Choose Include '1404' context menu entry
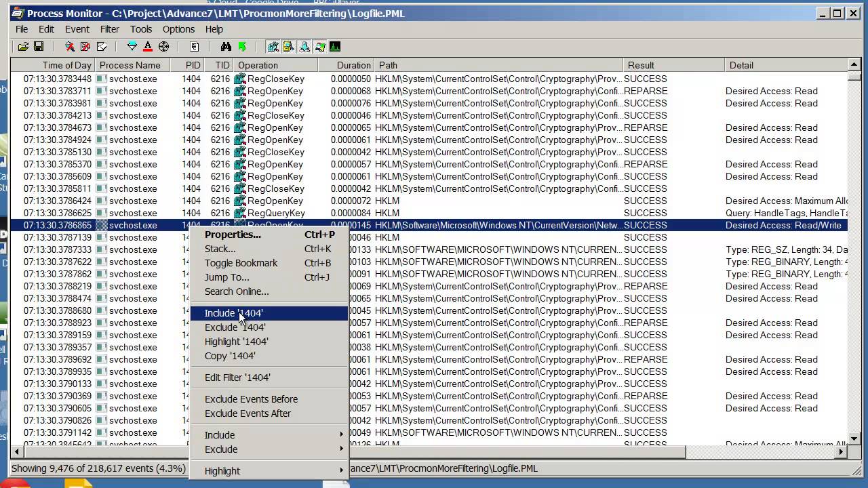Screen dimensions: 868x488 tap(269, 313)
